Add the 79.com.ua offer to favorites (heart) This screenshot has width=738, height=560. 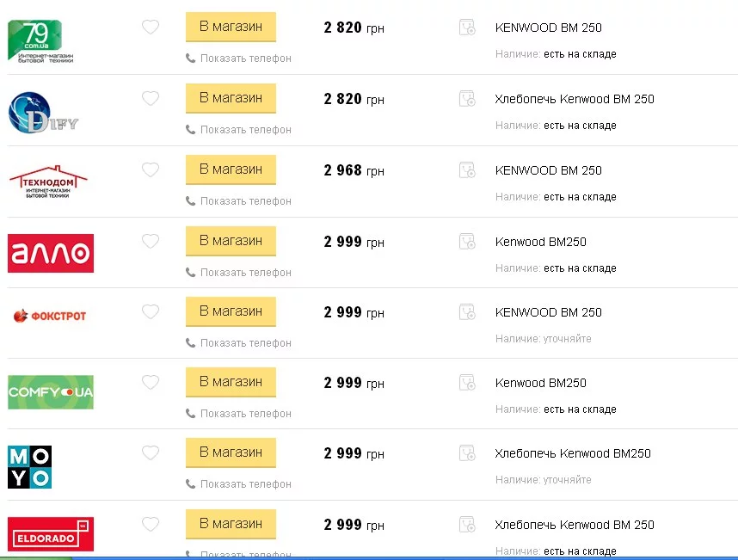tap(151, 28)
